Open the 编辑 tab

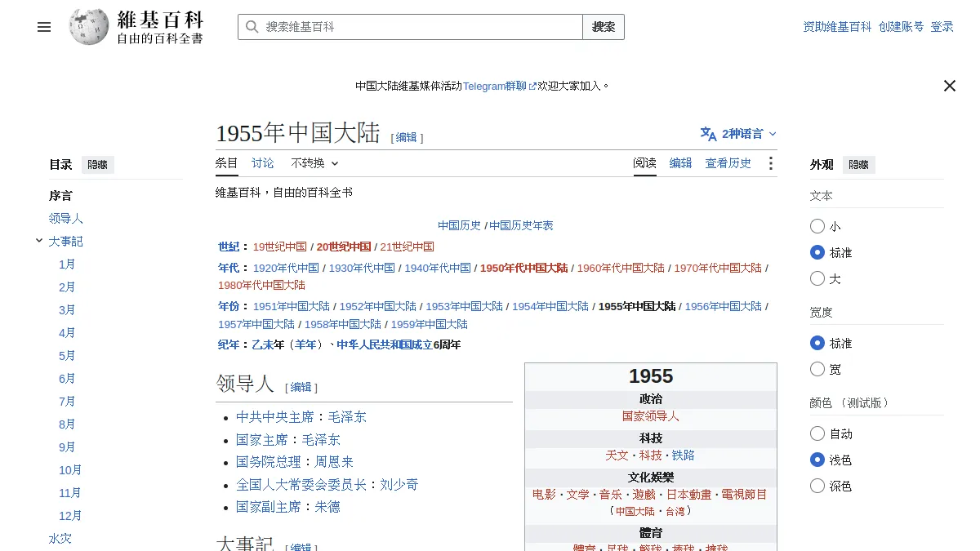click(x=681, y=163)
